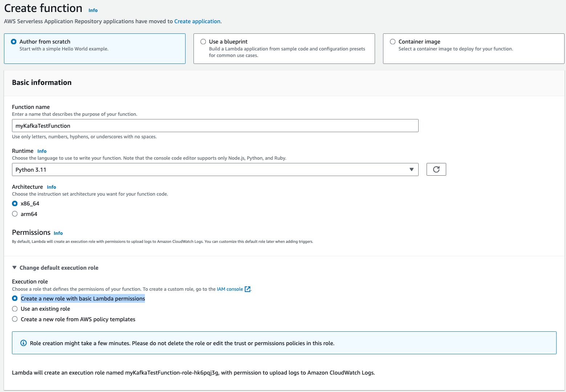
Task: Choose Create a new role with basic Lambda permissions
Action: click(15, 298)
